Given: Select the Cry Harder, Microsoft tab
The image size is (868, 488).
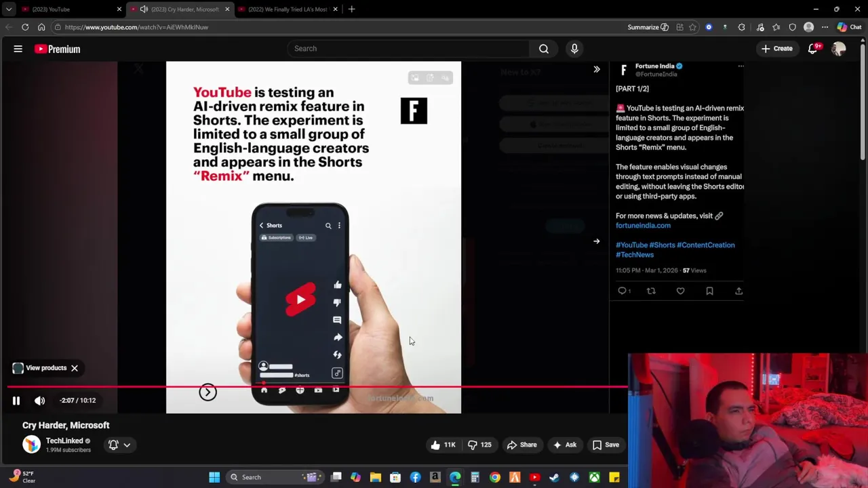Looking at the screenshot, I should point(180,9).
